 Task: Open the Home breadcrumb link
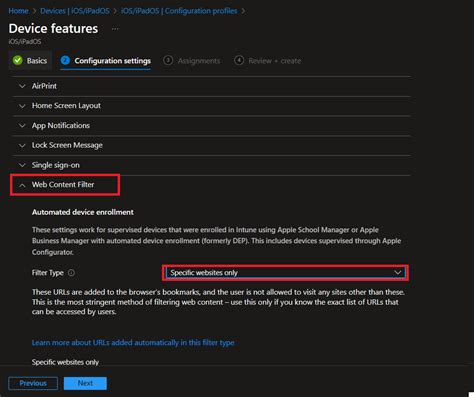pos(18,11)
